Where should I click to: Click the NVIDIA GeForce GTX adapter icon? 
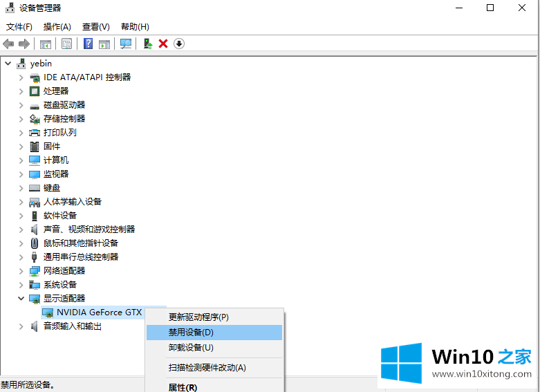coord(48,312)
